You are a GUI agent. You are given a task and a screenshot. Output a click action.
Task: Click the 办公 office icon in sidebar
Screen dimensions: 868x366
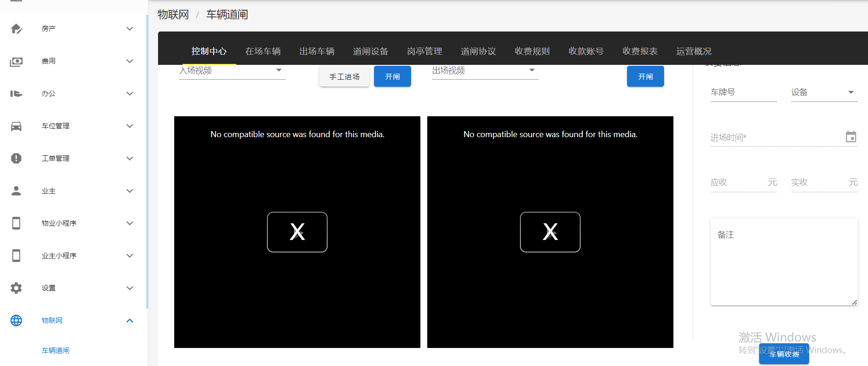pos(16,94)
